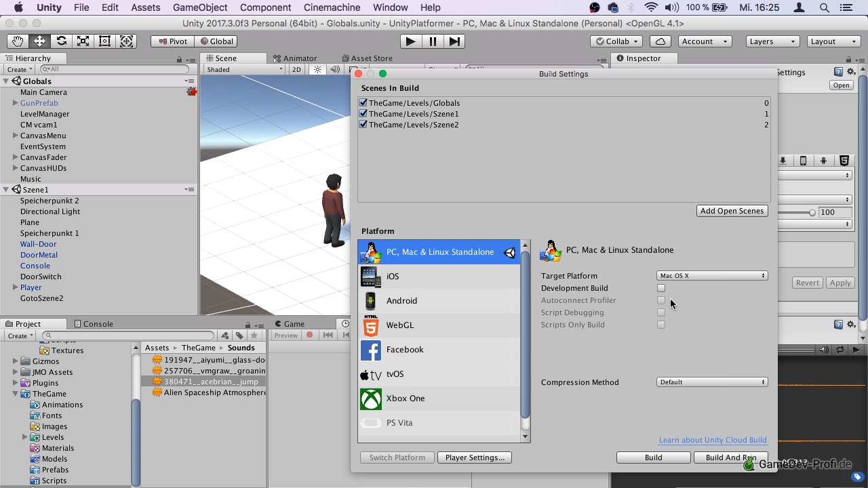Screen dimensions: 868x488
Task: Click Project search by type icon
Action: click(225, 335)
